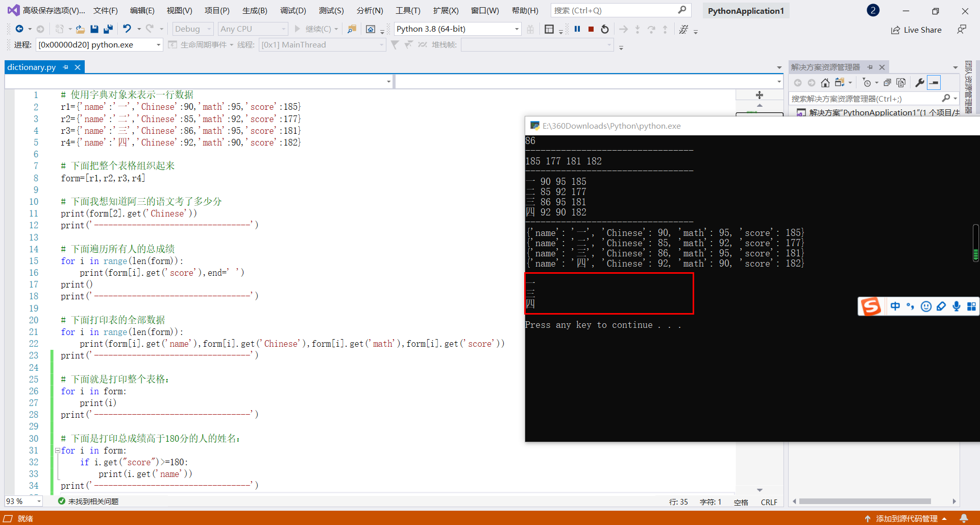Open the 工具(T) menu
Screen dimensions: 980x525
pos(408,10)
